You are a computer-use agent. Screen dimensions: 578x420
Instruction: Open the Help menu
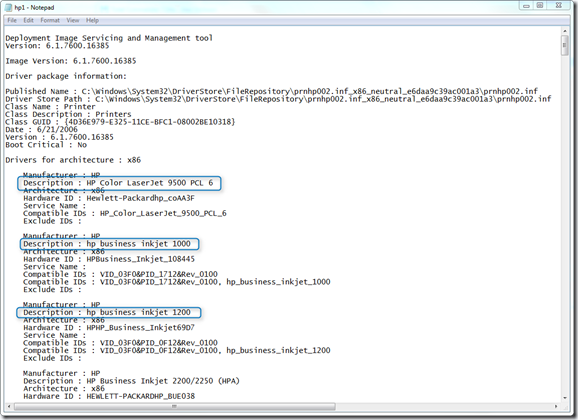coord(92,20)
